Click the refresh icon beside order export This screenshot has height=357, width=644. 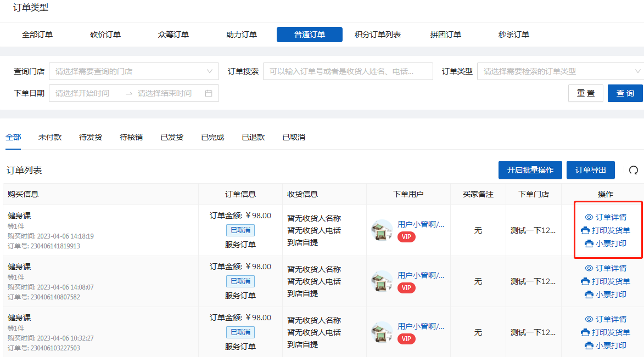(634, 171)
